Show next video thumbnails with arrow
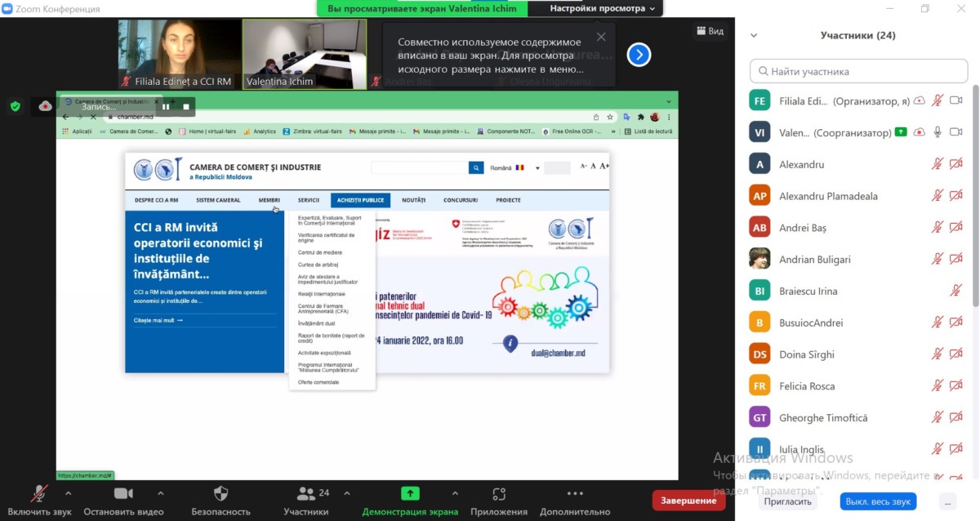Image resolution: width=980 pixels, height=521 pixels. point(639,55)
